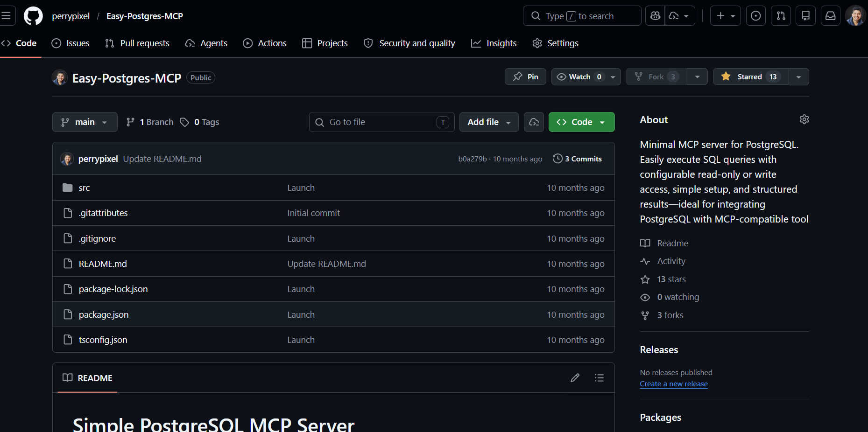Open the repository Settings tab
Screen dimensions: 868x432
[x=556, y=43]
